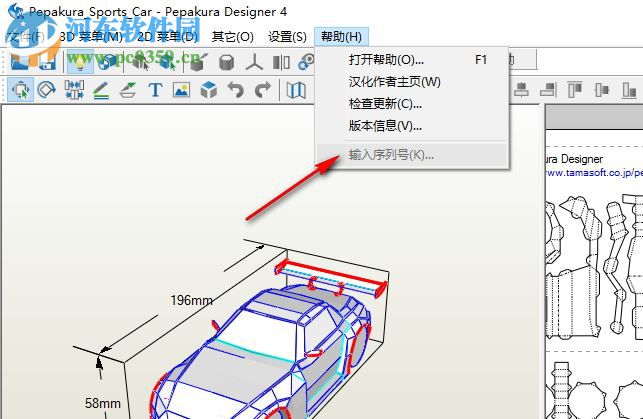Screen dimensions: 643x419
Task: Click the align bottom edges icon
Action: [629, 89]
